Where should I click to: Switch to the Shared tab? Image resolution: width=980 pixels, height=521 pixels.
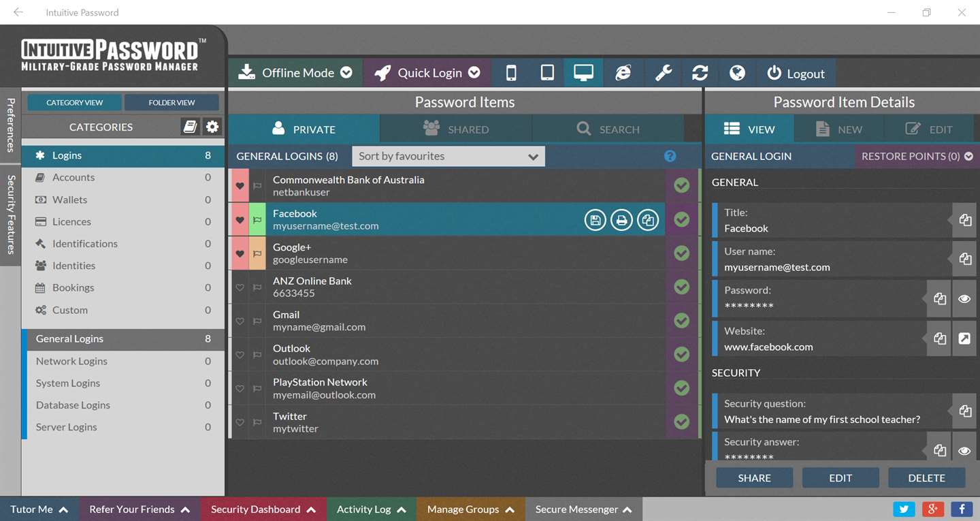click(455, 129)
